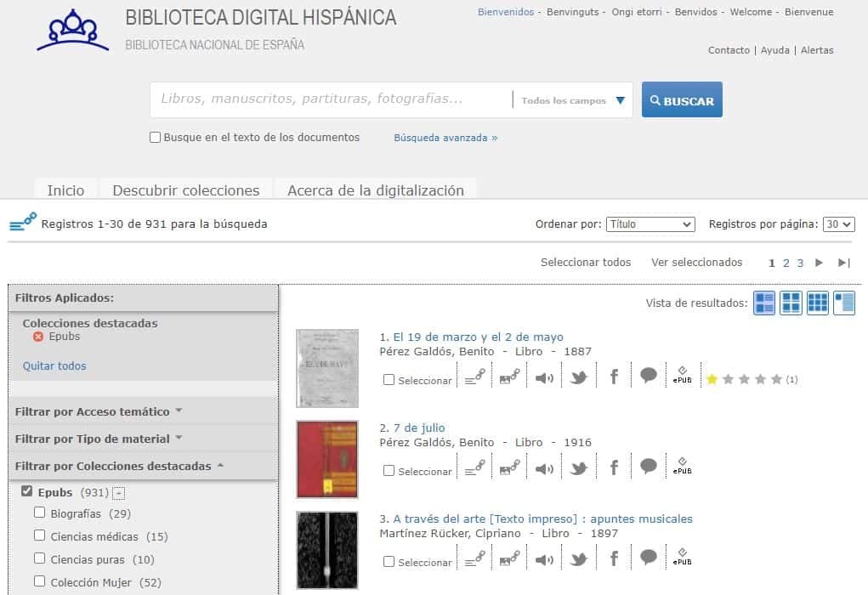Image resolution: width=868 pixels, height=595 pixels.
Task: Download ePub of El 19 de marzo
Action: tap(682, 375)
